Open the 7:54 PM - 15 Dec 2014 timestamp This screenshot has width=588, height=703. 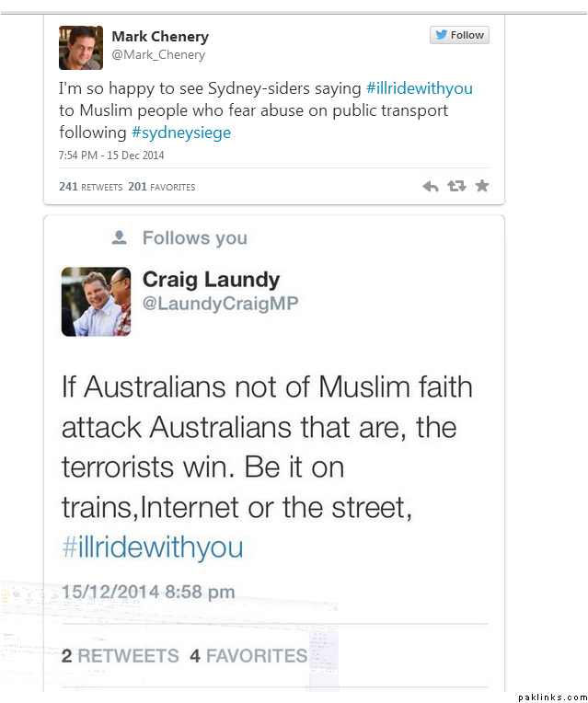(111, 156)
